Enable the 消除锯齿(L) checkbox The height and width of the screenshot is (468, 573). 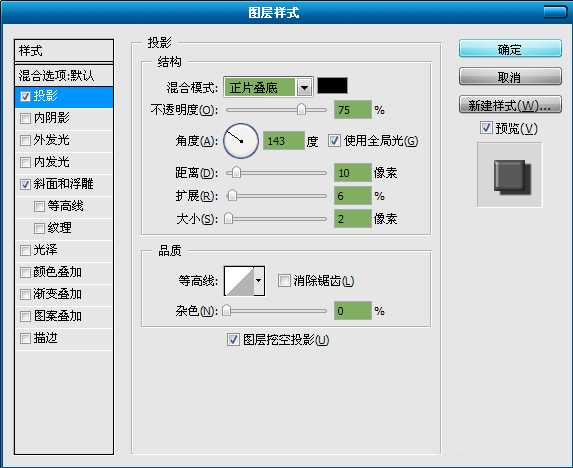284,281
